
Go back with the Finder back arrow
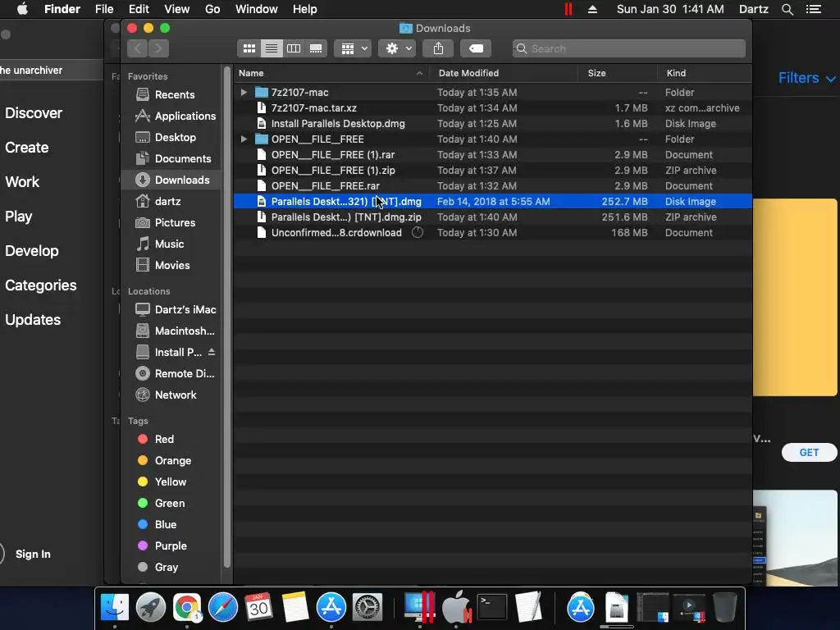(138, 48)
